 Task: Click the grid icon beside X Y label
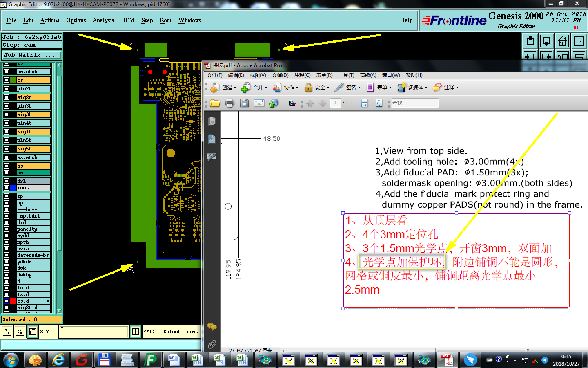coord(33,332)
